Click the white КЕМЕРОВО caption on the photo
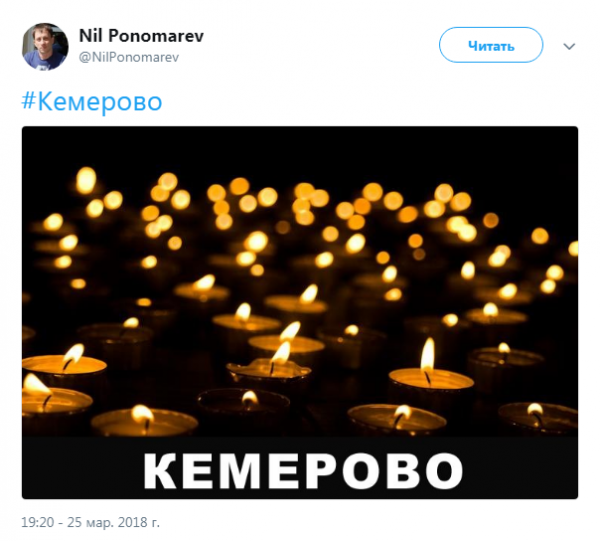The width and height of the screenshot is (600, 541). pos(303,471)
